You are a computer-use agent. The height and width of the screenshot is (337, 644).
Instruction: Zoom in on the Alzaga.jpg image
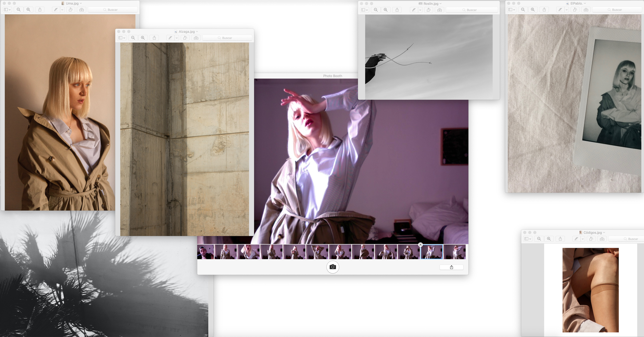143,38
